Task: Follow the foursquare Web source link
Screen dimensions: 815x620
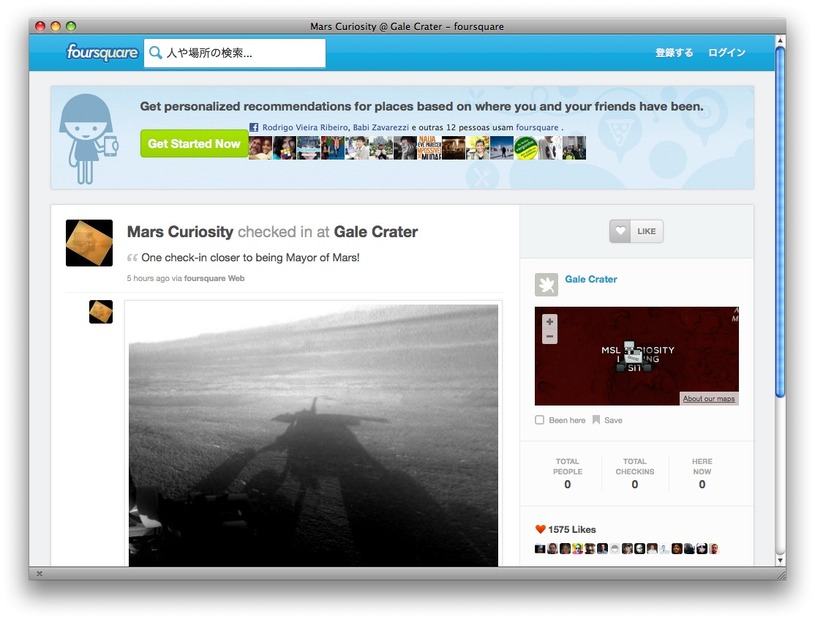Action: point(214,278)
